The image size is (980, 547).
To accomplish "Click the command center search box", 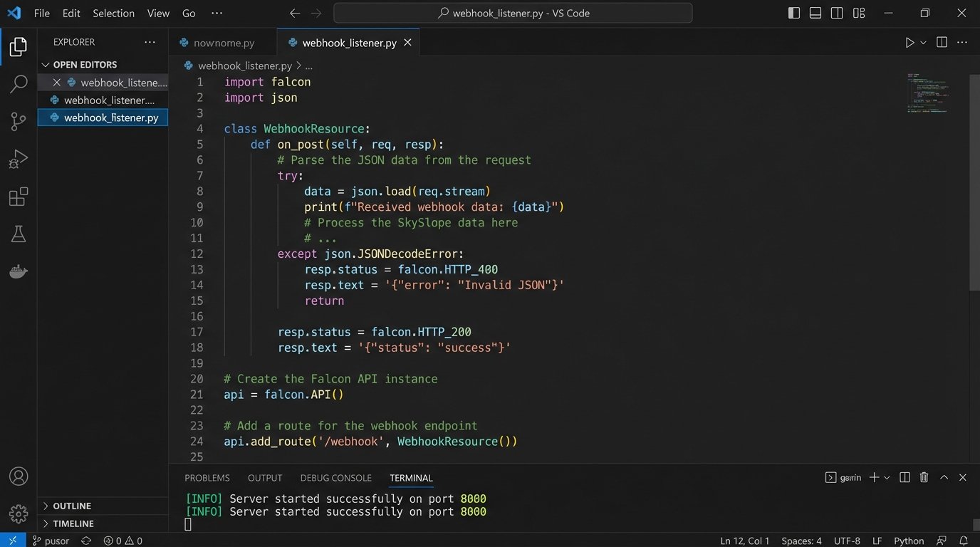I will point(513,13).
